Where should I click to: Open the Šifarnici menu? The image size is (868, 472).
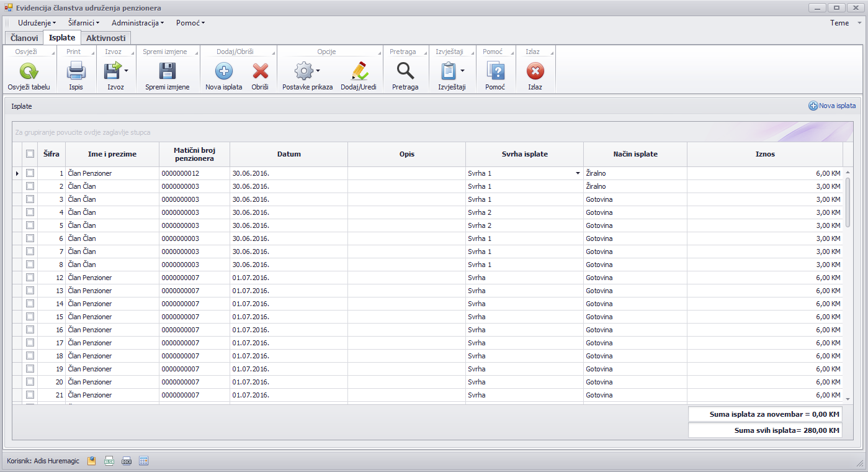(x=84, y=23)
